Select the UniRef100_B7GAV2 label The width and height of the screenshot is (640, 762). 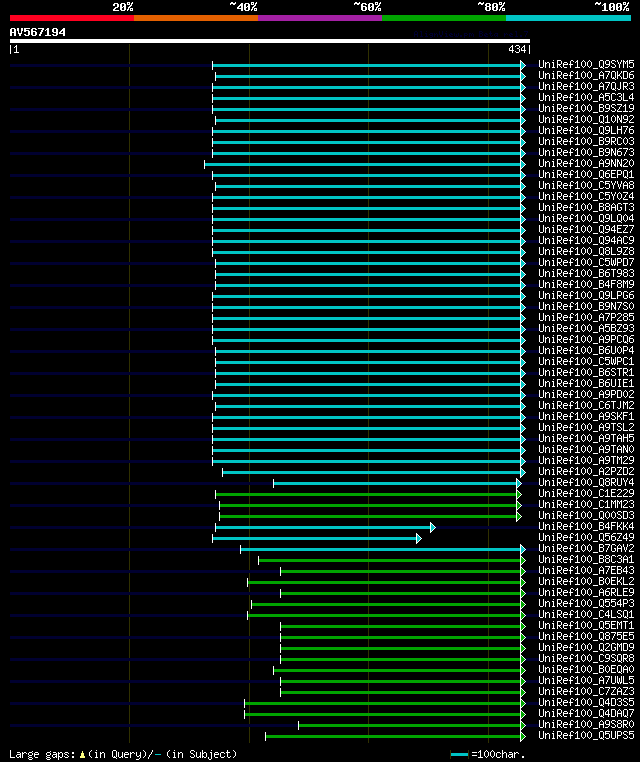(586, 548)
